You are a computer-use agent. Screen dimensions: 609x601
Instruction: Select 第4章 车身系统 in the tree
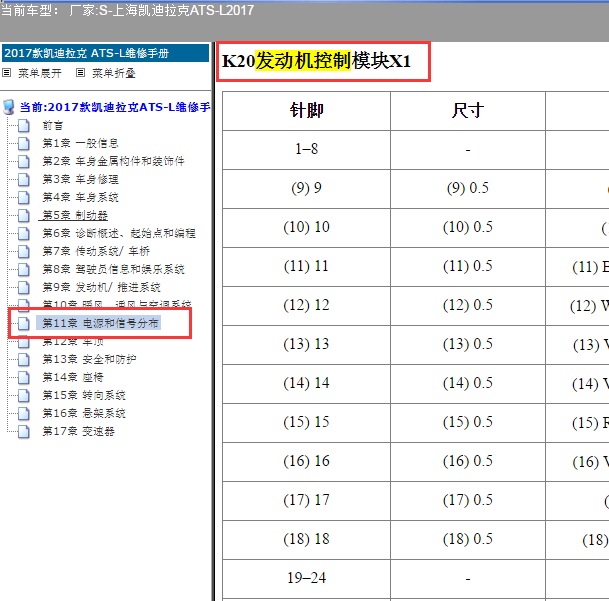coord(80,197)
